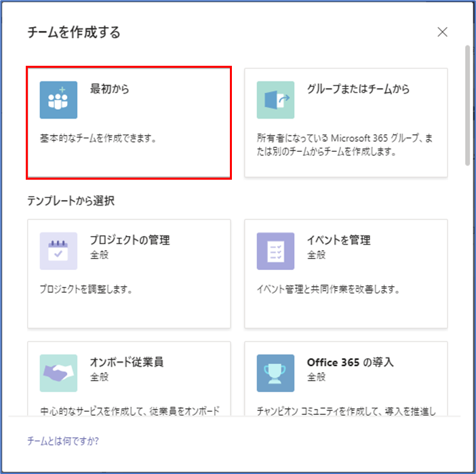Click the arrow icon for グループまたはチームから
The height and width of the screenshot is (474, 476).
pyautogui.click(x=275, y=100)
